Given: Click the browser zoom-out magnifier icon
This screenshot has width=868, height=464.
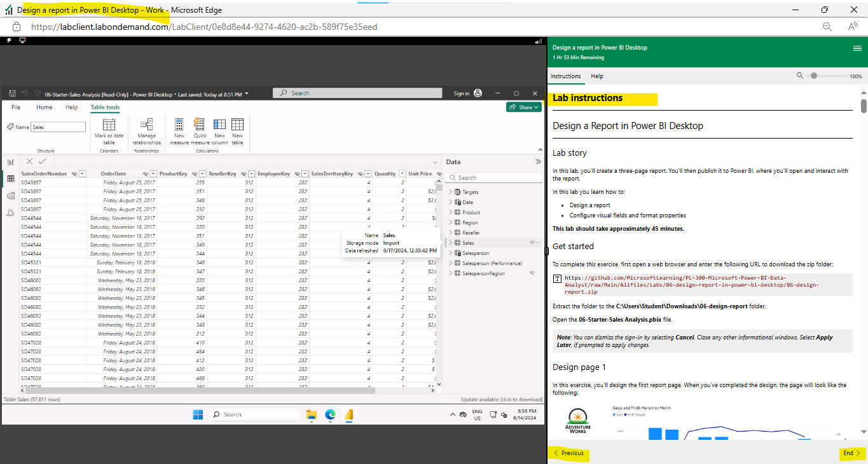Looking at the screenshot, I should [827, 27].
